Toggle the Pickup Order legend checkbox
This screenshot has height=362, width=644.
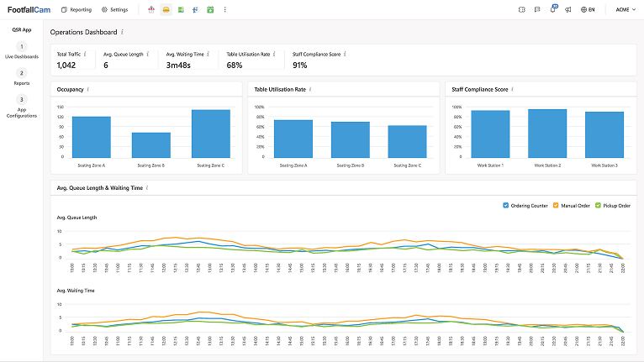[x=599, y=205]
